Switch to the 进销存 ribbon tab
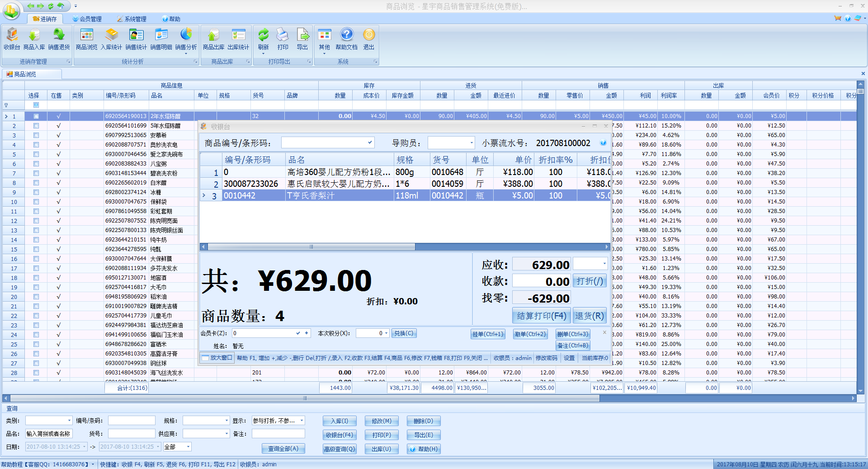Screen dimensions: 868x469 45,19
